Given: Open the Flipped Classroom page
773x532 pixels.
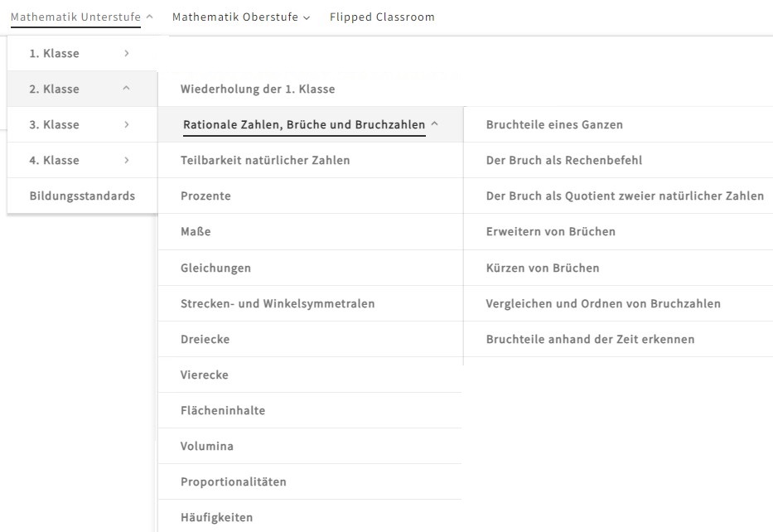Looking at the screenshot, I should pos(381,17).
